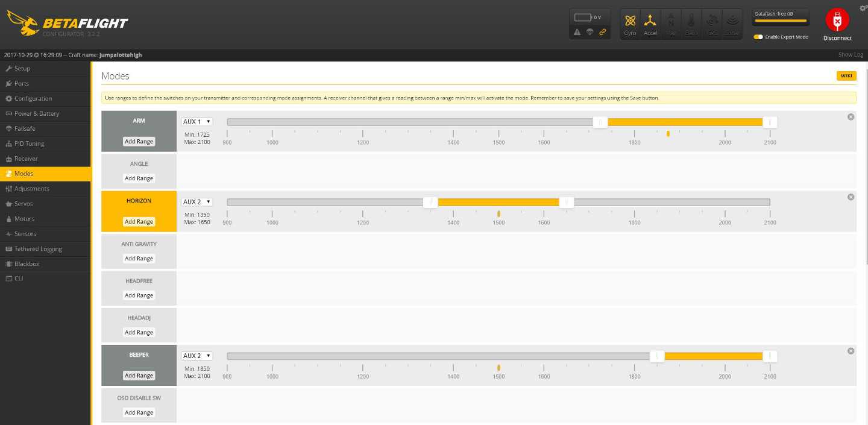The height and width of the screenshot is (425, 868).
Task: Click ARM range upper slider handle
Action: pyautogui.click(x=770, y=122)
